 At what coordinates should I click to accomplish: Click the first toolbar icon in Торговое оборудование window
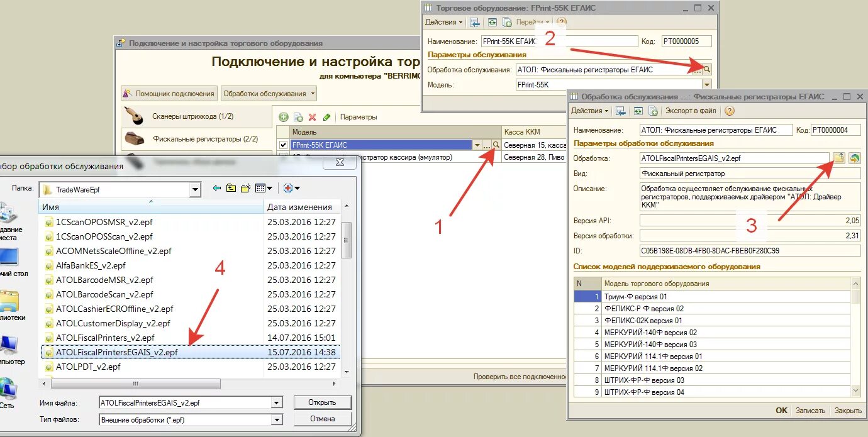coord(475,22)
